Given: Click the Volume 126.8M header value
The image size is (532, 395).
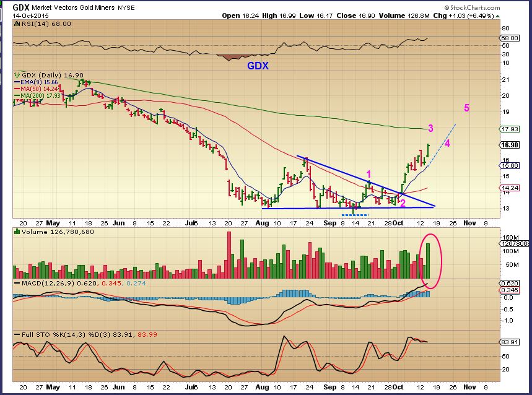Looking at the screenshot, I should tap(404, 15).
